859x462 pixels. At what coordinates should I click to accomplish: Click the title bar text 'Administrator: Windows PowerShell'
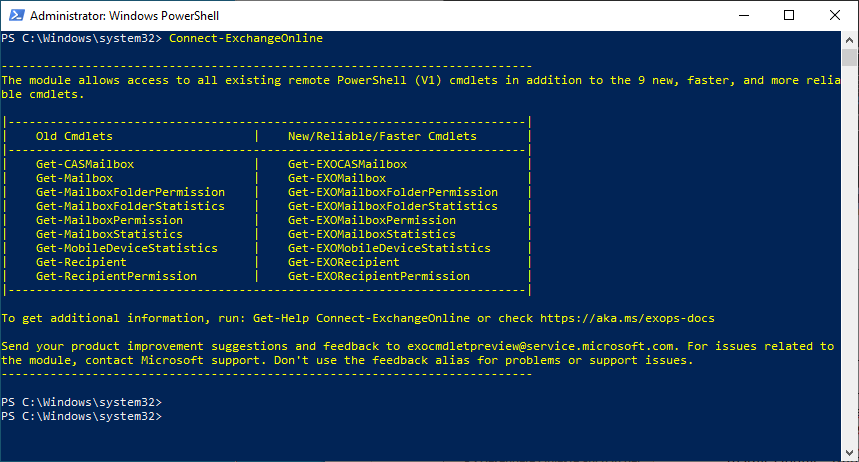click(x=126, y=15)
